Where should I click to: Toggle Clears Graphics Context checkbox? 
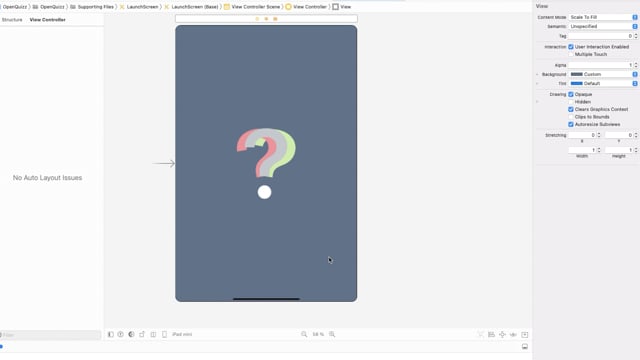pos(571,109)
